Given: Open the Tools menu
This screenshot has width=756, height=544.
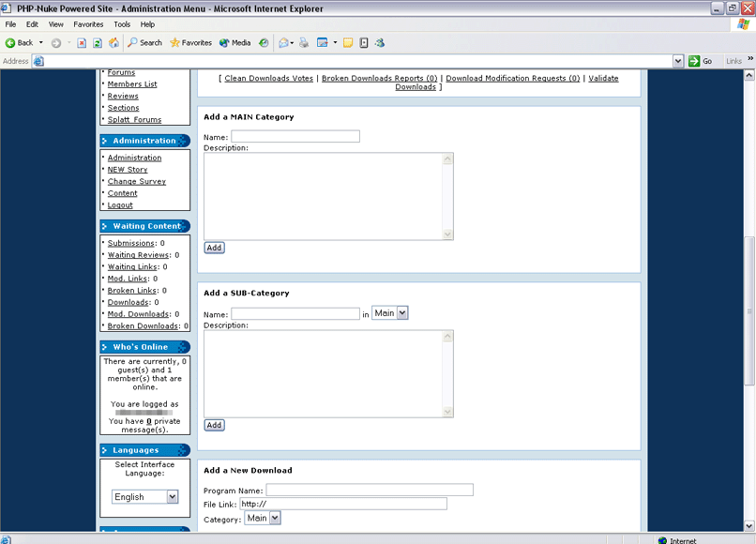Looking at the screenshot, I should (122, 24).
